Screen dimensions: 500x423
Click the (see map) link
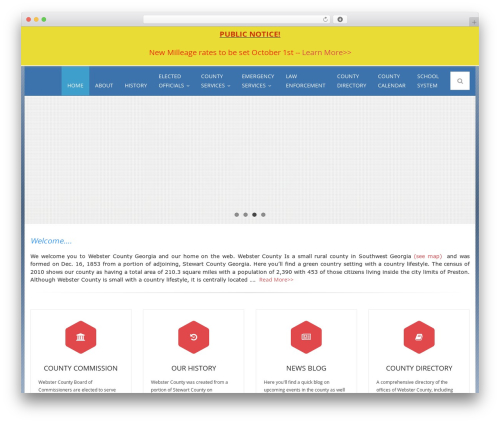pyautogui.click(x=428, y=256)
